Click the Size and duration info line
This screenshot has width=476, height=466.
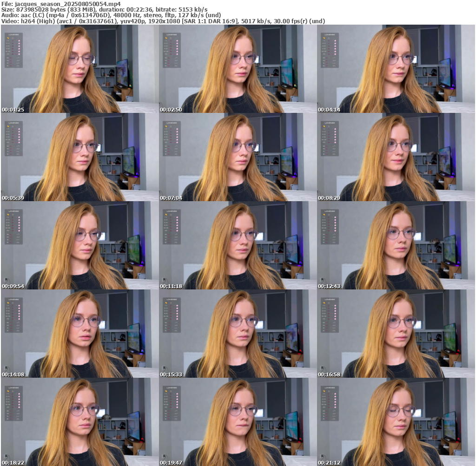pyautogui.click(x=105, y=9)
